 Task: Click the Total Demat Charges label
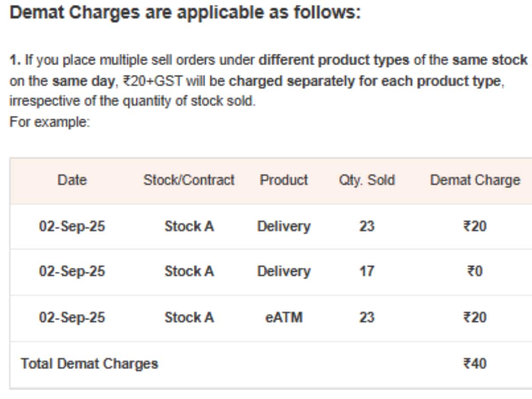click(x=89, y=364)
